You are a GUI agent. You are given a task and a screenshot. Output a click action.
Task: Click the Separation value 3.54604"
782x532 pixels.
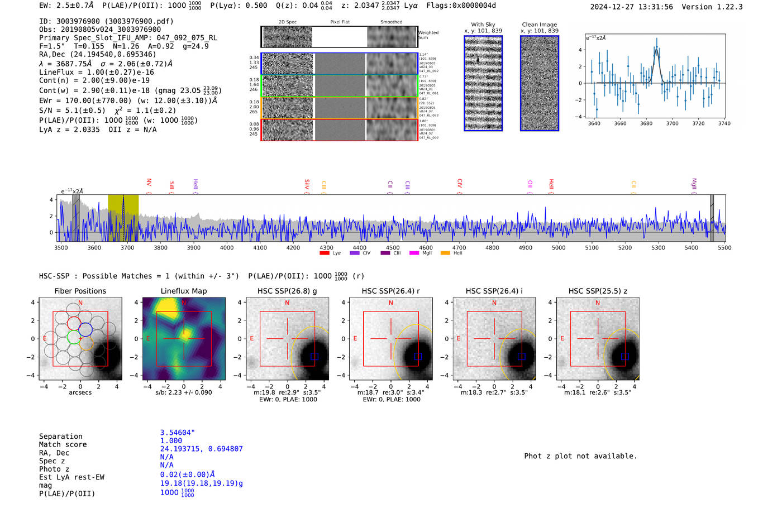[x=178, y=433]
